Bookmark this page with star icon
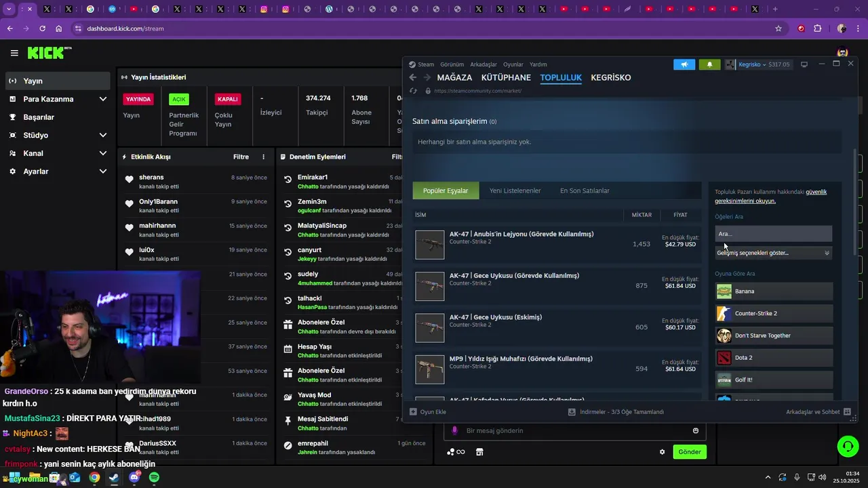 778,28
